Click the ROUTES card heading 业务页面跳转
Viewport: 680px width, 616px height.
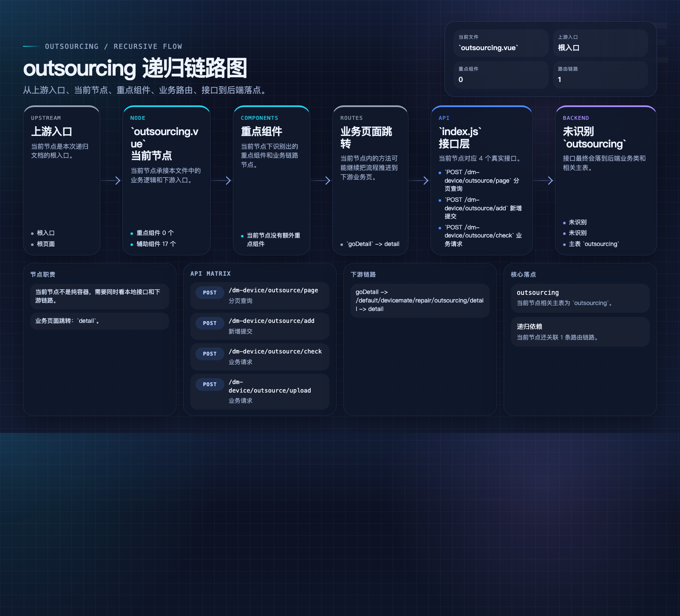tap(366, 137)
